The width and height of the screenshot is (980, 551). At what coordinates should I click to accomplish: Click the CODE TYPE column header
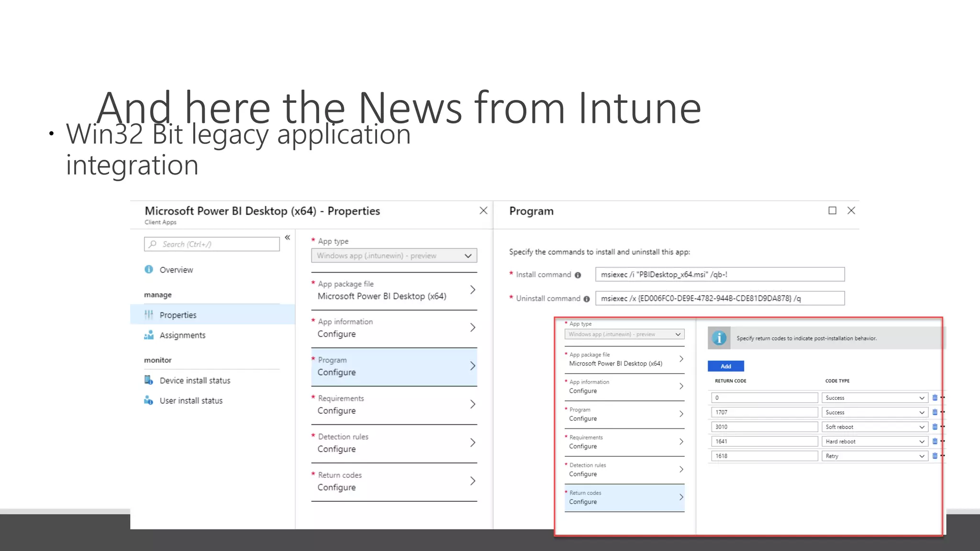(837, 381)
